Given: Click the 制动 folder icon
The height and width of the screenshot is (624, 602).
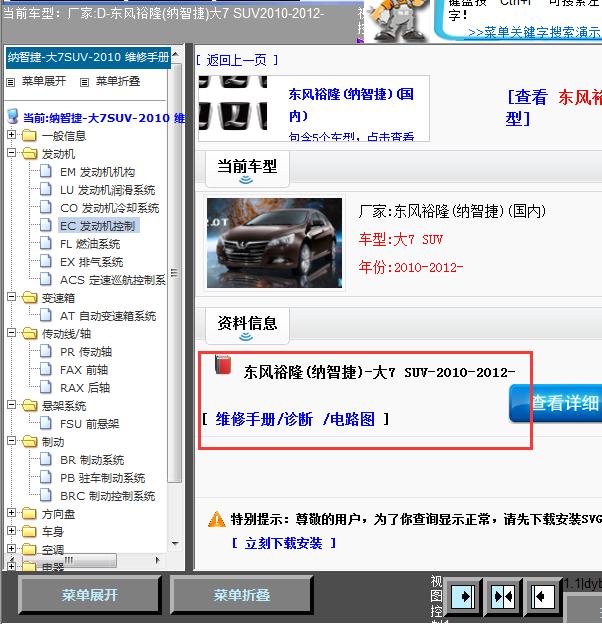Looking at the screenshot, I should click(29, 441).
